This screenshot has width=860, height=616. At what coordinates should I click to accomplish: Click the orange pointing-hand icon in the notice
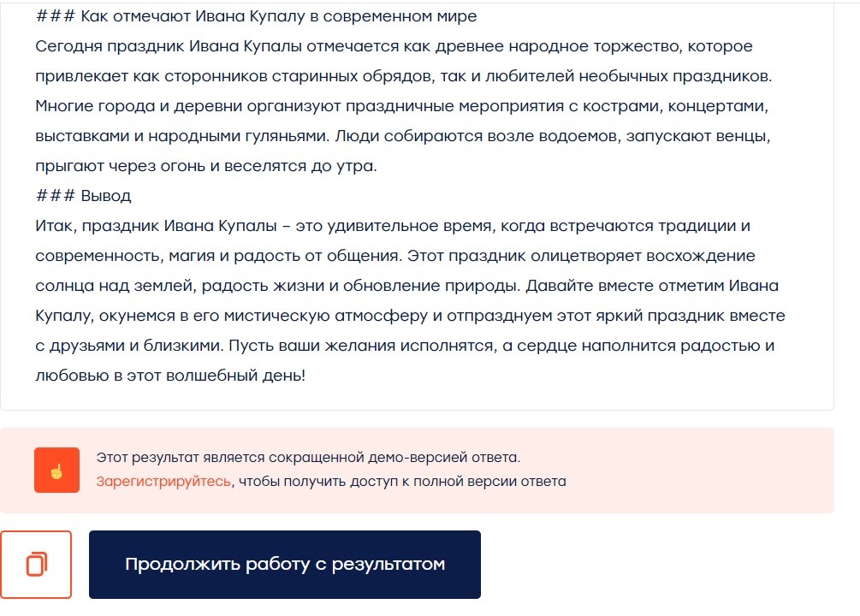tap(56, 470)
